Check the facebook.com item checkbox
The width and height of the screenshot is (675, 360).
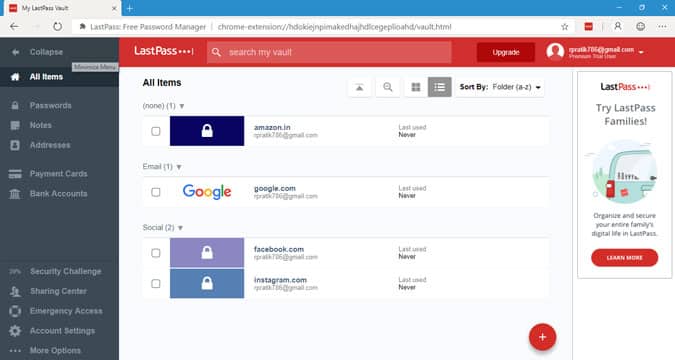pyautogui.click(x=156, y=253)
